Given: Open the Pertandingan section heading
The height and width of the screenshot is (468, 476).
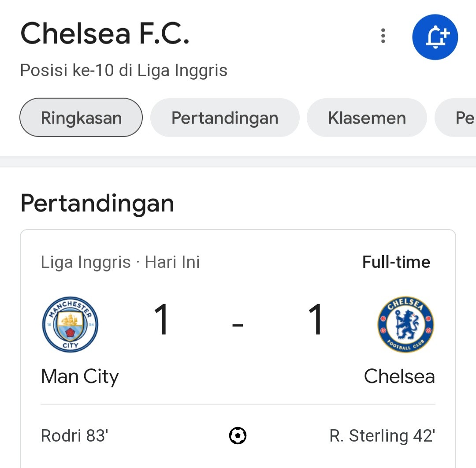Looking at the screenshot, I should point(97,204).
